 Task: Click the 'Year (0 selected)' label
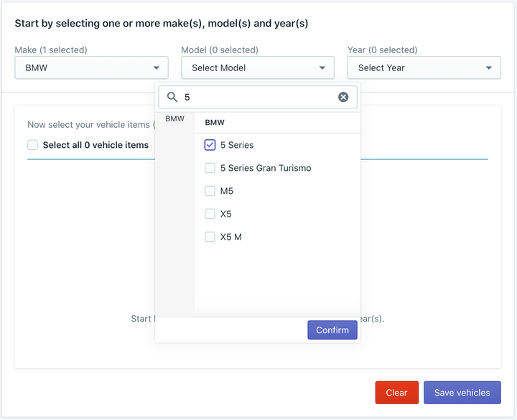pyautogui.click(x=383, y=50)
